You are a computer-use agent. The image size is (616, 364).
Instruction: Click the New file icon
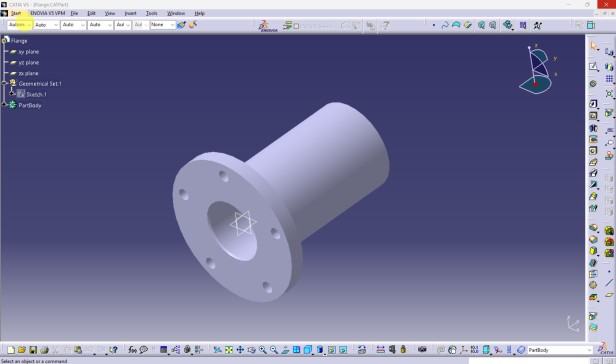(x=11, y=349)
